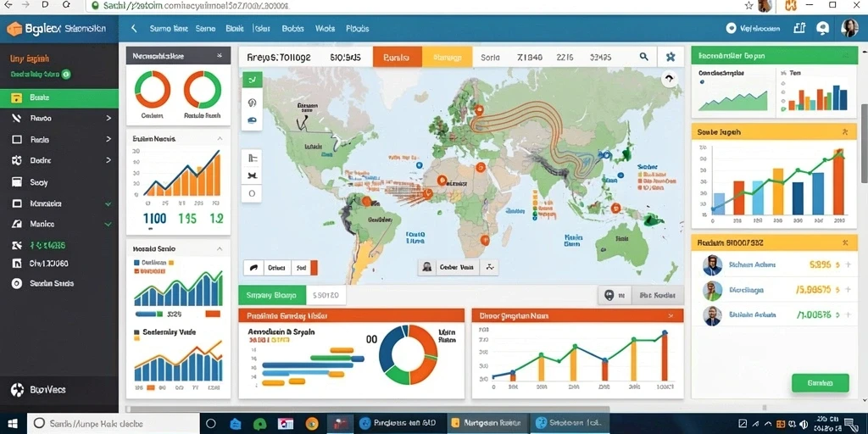Select the green checkmark tool on map
The width and height of the screenshot is (868, 434).
[252, 80]
